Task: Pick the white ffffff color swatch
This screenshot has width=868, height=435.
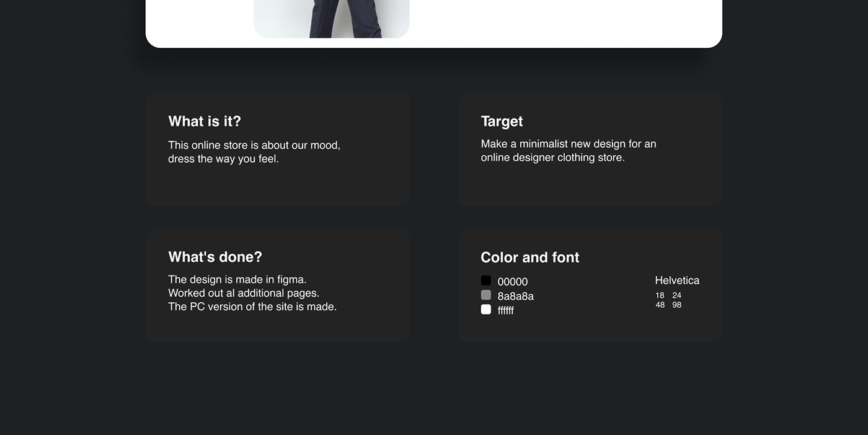Action: (x=486, y=309)
